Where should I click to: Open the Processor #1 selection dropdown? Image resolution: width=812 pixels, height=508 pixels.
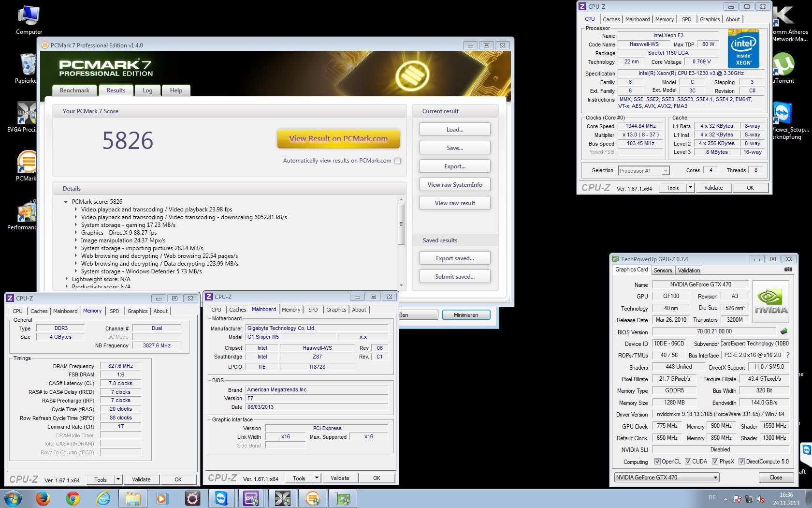pos(644,170)
